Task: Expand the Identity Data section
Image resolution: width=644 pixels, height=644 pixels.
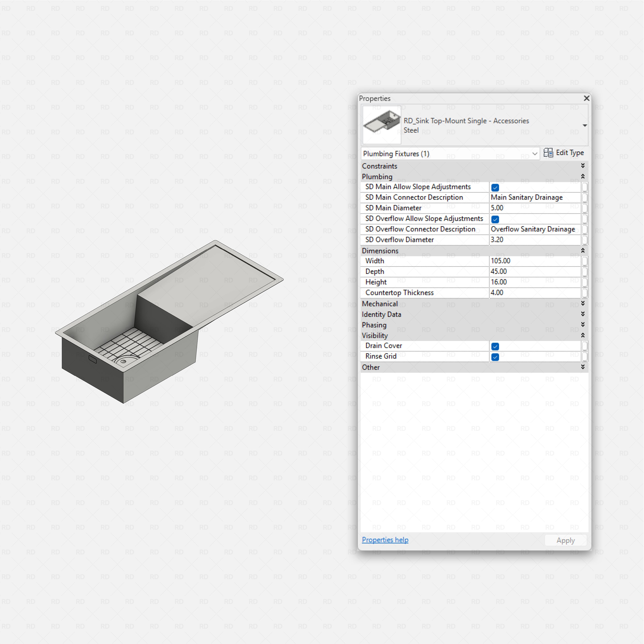Action: [x=583, y=314]
